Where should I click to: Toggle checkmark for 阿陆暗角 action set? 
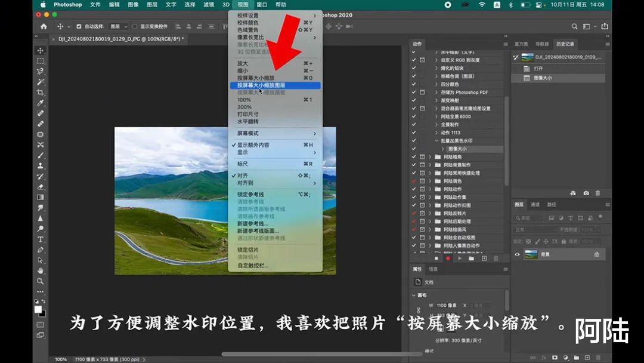414,156
